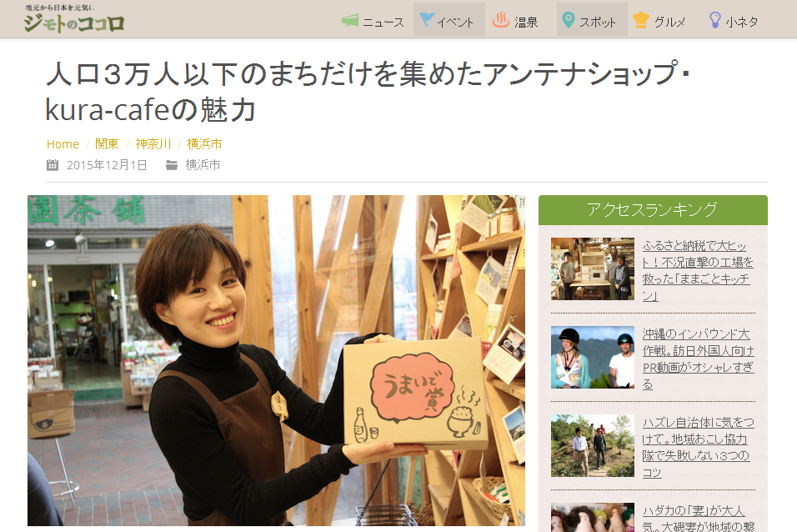
Task: Click the light bulb icon for 小ネタ
Action: point(714,20)
